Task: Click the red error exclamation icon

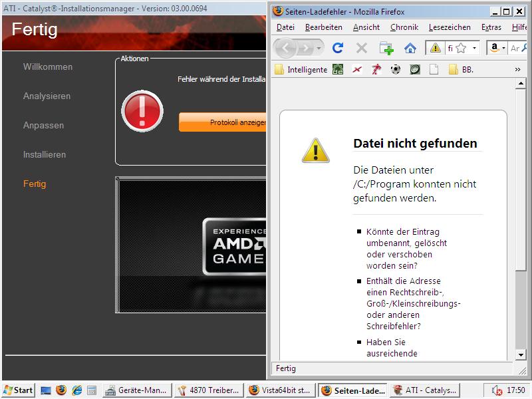Action: click(x=142, y=111)
